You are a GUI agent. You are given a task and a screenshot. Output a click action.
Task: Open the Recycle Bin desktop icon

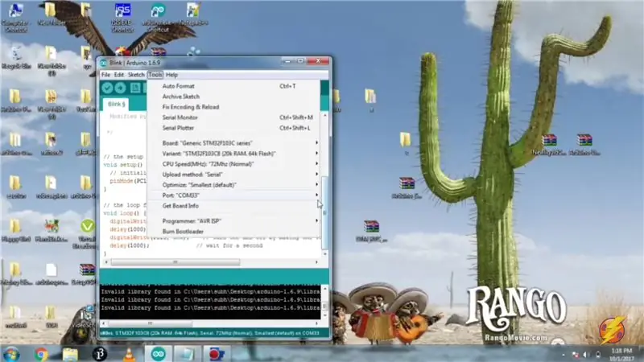(16, 57)
